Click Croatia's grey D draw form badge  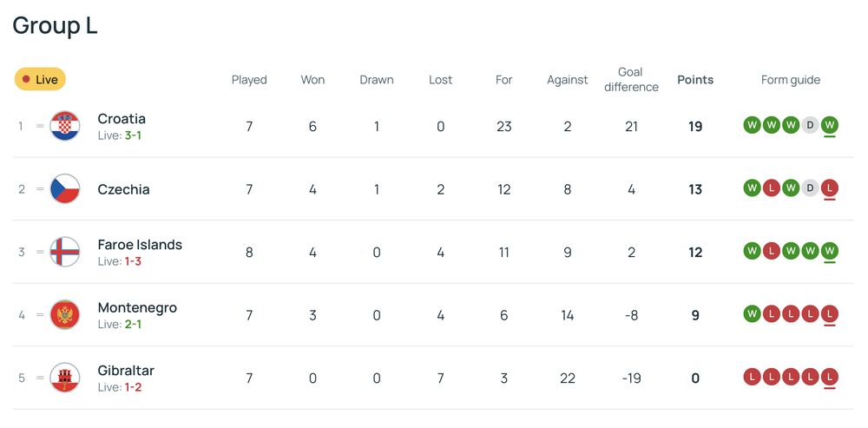pos(810,125)
